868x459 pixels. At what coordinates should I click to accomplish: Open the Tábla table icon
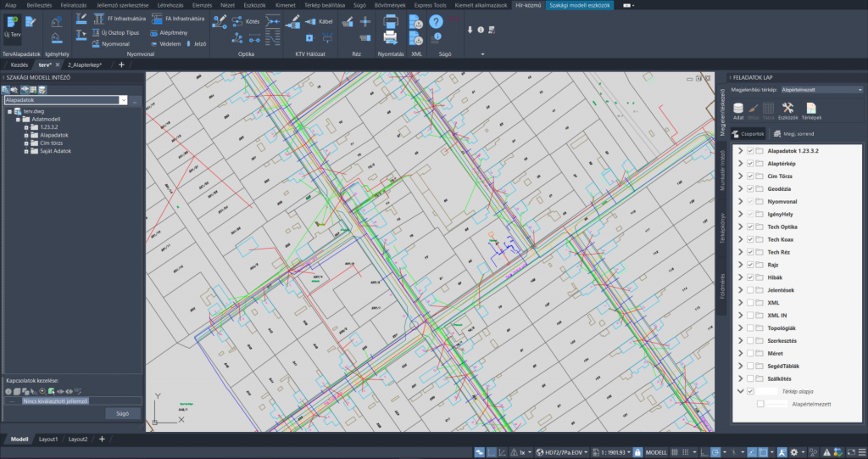(x=768, y=111)
